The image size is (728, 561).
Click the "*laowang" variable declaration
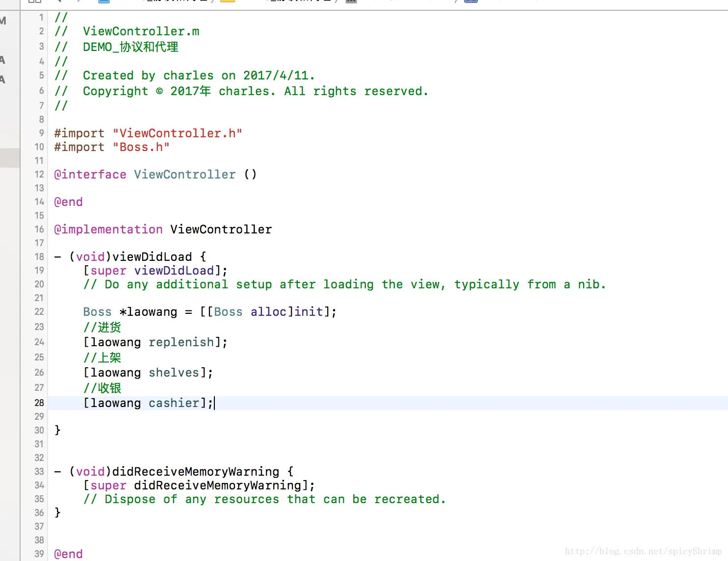click(148, 312)
